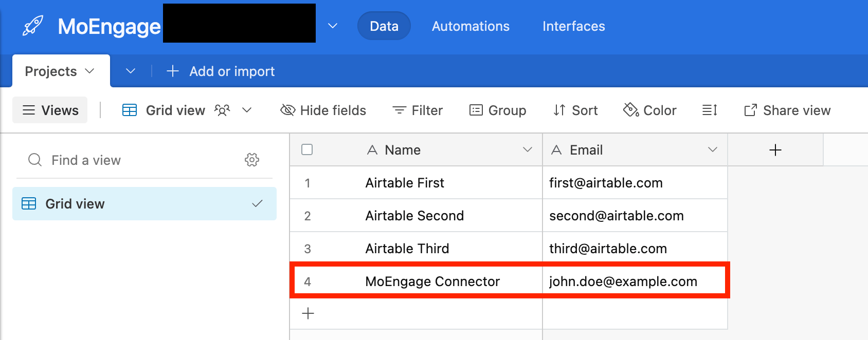
Task: Click the john.doe@example.com cell
Action: click(x=634, y=281)
